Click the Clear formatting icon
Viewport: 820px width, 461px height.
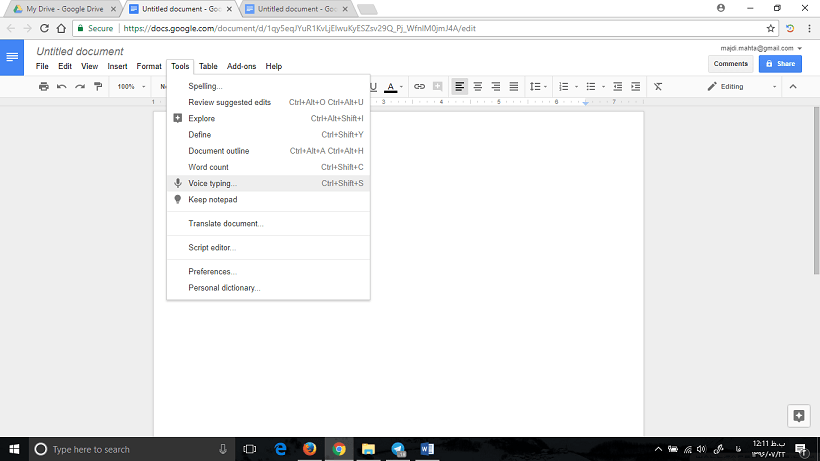[x=658, y=87]
